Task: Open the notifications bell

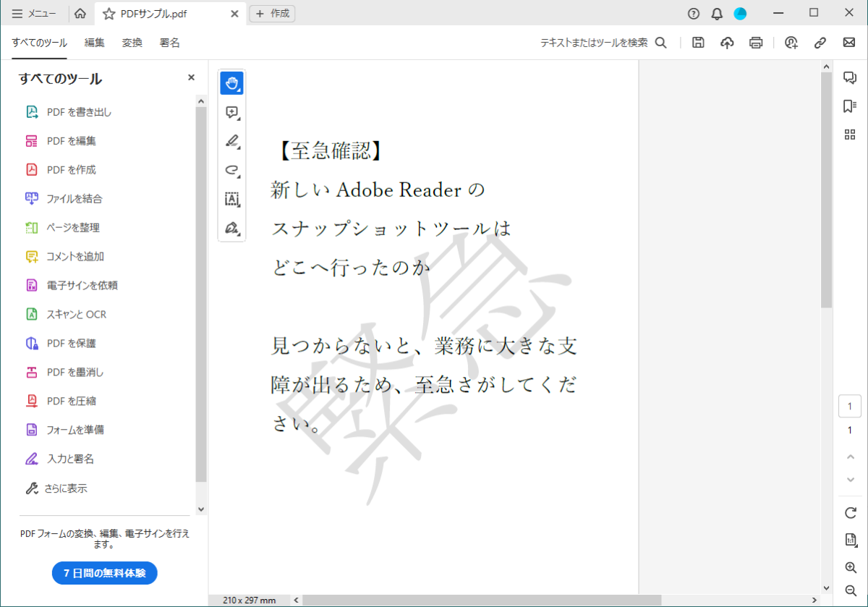Action: coord(717,14)
